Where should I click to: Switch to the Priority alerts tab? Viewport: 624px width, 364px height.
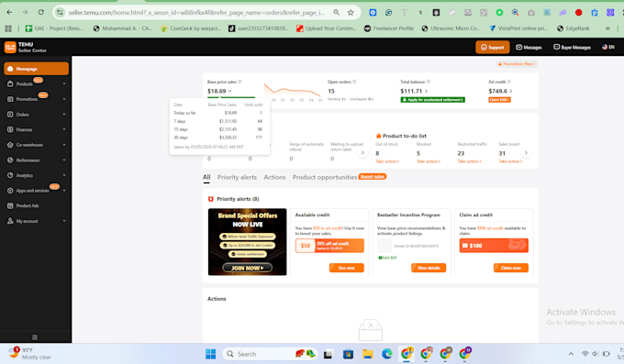point(237,178)
